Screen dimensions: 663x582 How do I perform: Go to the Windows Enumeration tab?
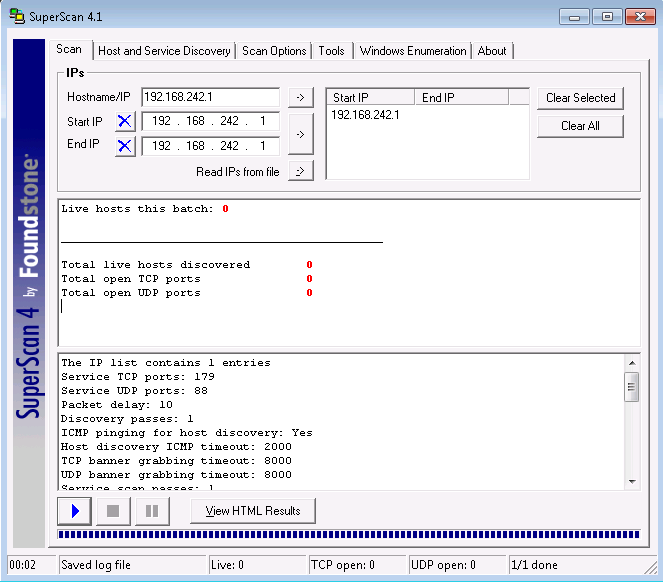413,51
